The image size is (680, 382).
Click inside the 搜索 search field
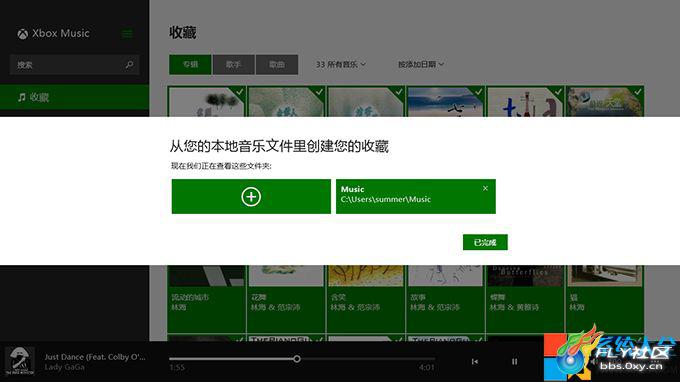pyautogui.click(x=74, y=65)
